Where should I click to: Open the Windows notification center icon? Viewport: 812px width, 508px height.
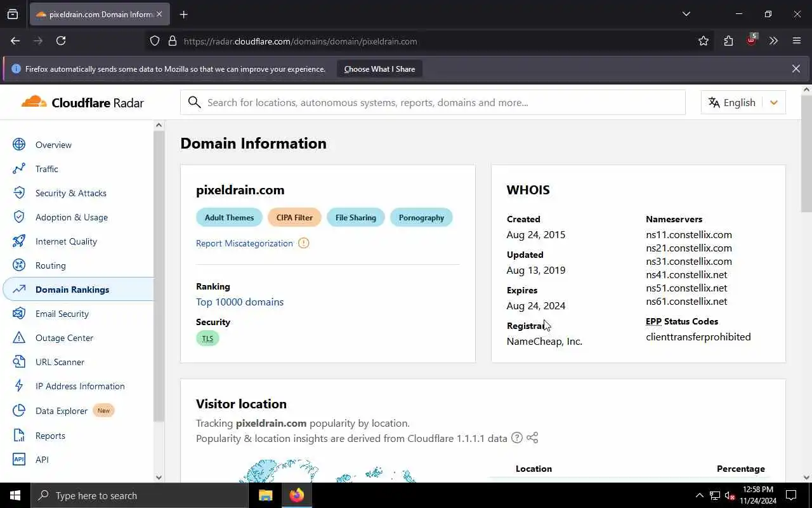pos(791,495)
